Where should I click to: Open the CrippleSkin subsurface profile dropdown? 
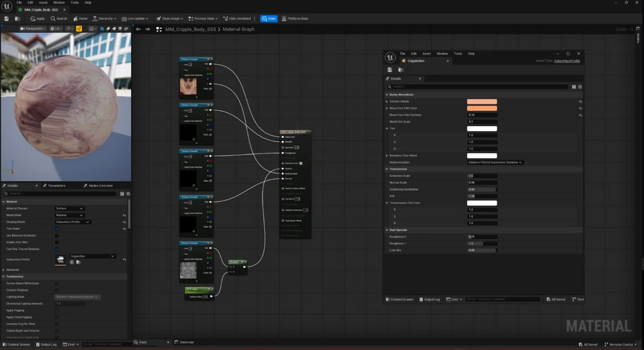pyautogui.click(x=92, y=256)
